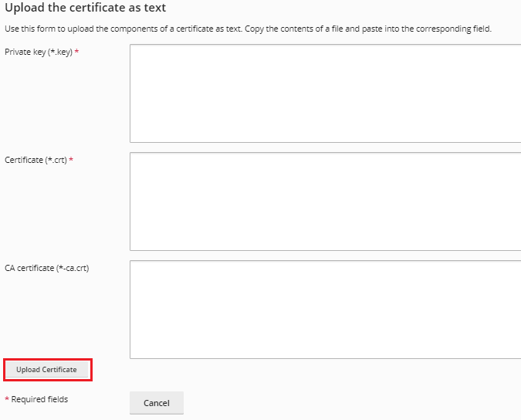Screen dimensions: 521x420
Task: Click the Upload Certificate button
Action: (x=47, y=370)
